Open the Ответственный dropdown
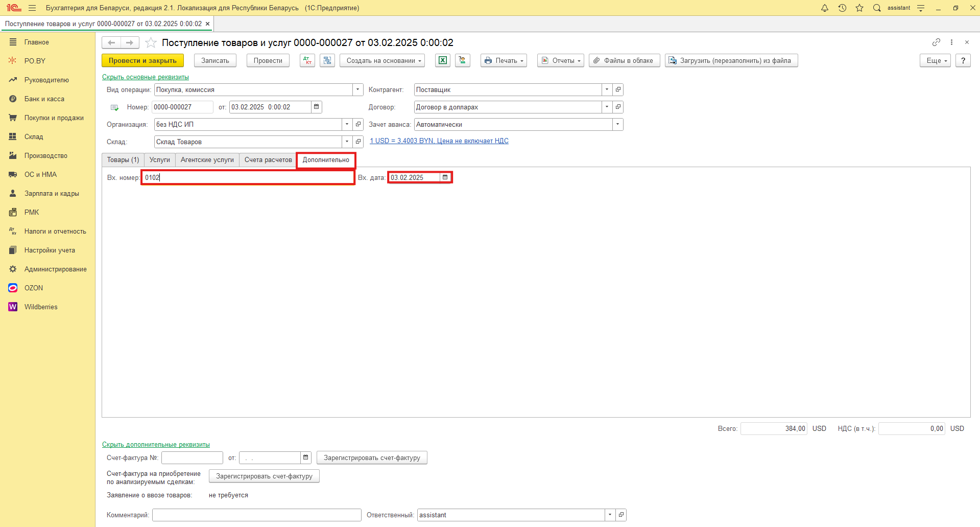This screenshot has height=527, width=980. pyautogui.click(x=610, y=515)
